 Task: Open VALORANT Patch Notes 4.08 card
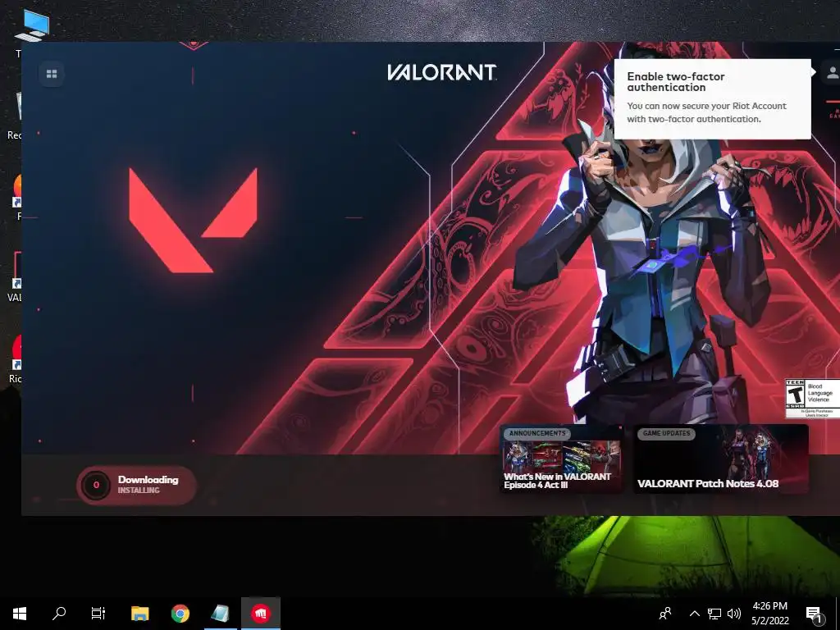(x=721, y=459)
